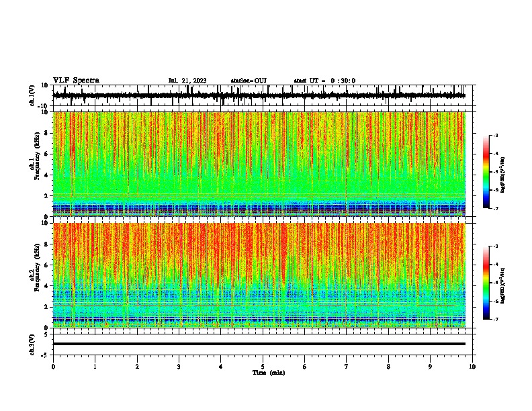Click the '-3' label on ch.1 color bar
Image resolution: width=532 pixels, height=411 pixels.
tap(496, 135)
